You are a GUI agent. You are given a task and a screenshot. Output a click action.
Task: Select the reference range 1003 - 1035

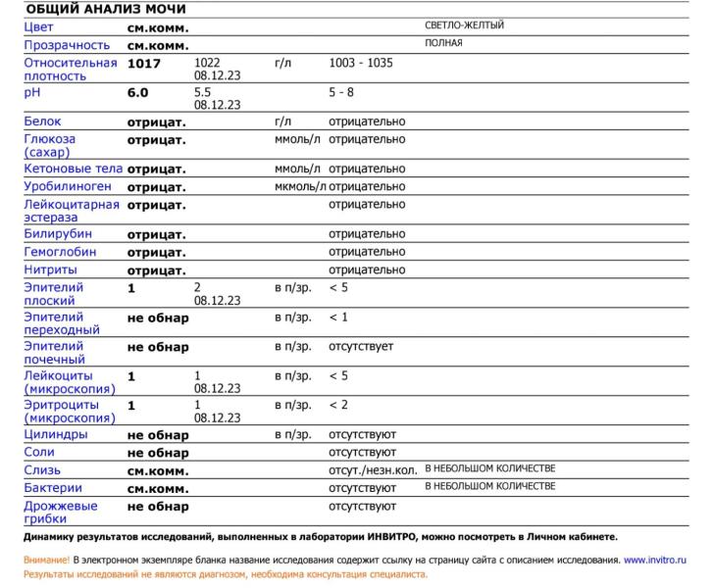click(361, 63)
